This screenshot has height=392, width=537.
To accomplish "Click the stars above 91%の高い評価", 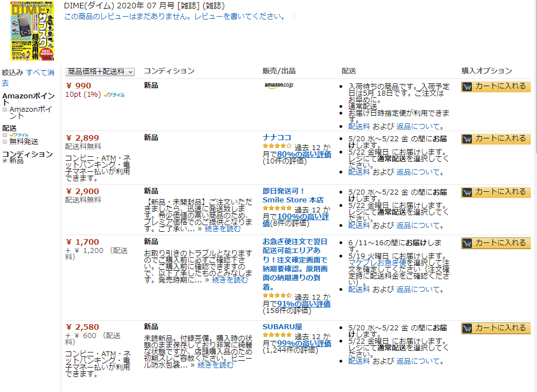I will (277, 295).
